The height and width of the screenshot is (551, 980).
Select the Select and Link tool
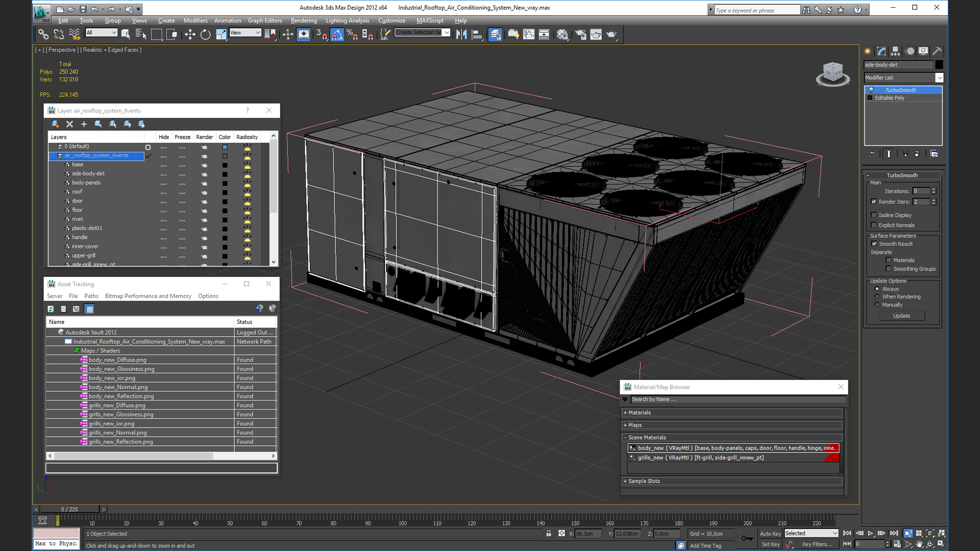[43, 34]
